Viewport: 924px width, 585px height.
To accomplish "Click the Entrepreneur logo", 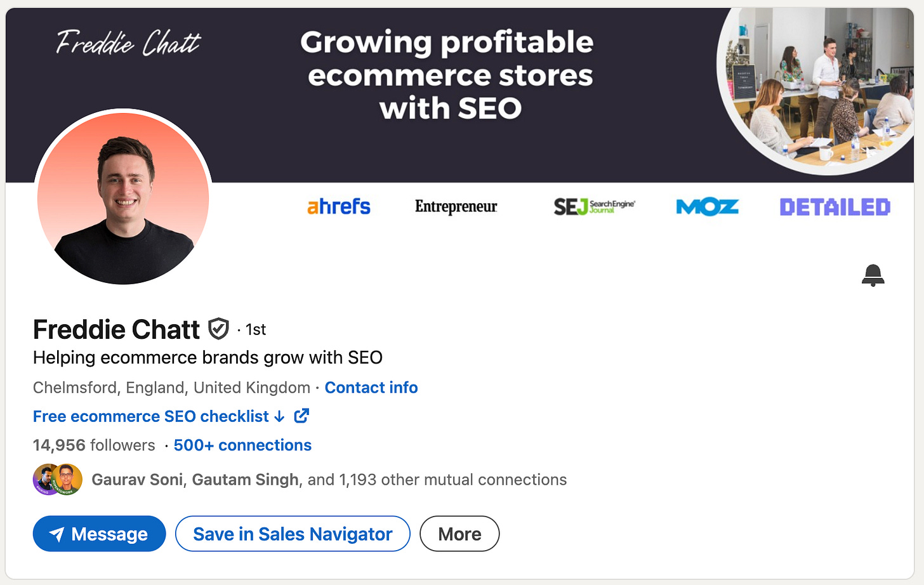I will 456,206.
